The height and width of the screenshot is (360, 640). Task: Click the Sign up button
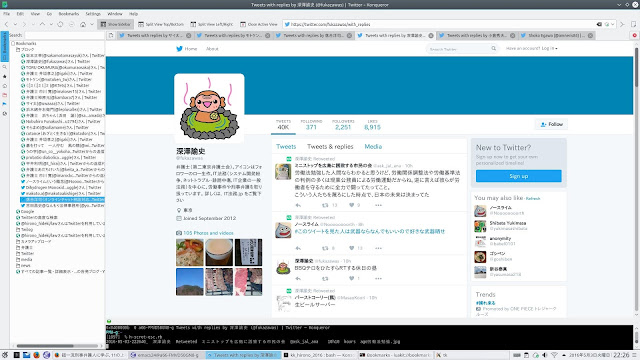[x=518, y=176]
